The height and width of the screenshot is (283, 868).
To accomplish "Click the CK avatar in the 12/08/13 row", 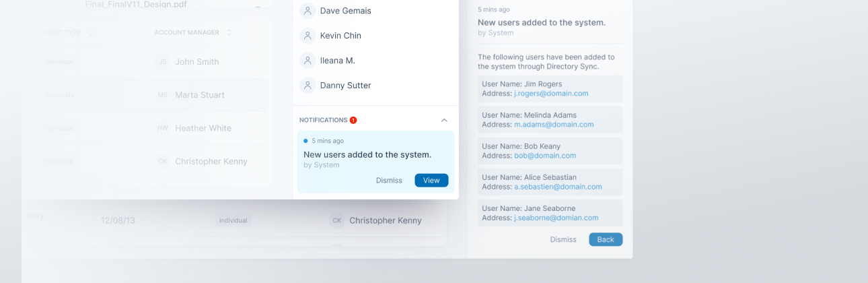I will click(x=337, y=220).
